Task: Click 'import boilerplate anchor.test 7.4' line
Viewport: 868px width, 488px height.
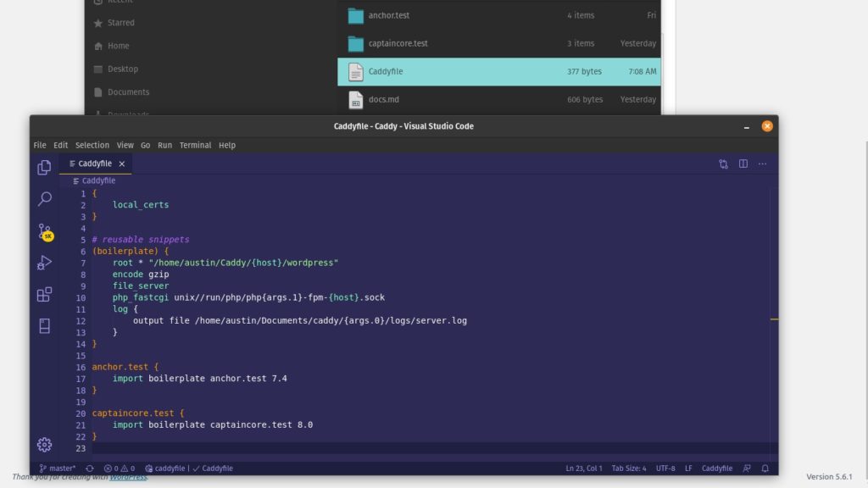Action: coord(200,379)
